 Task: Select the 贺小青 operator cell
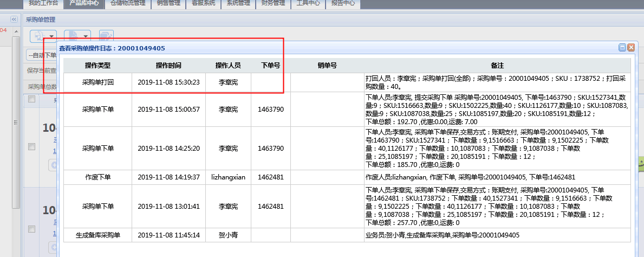coord(228,235)
